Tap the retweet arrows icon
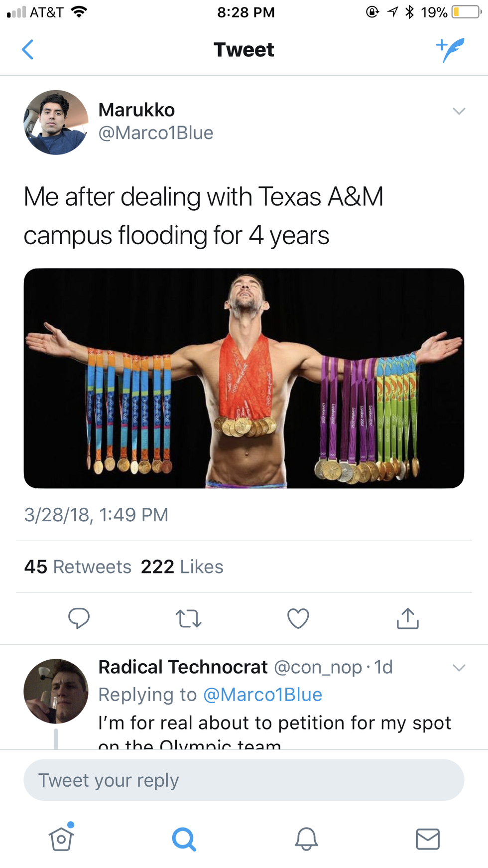The height and width of the screenshot is (868, 488). pyautogui.click(x=189, y=618)
